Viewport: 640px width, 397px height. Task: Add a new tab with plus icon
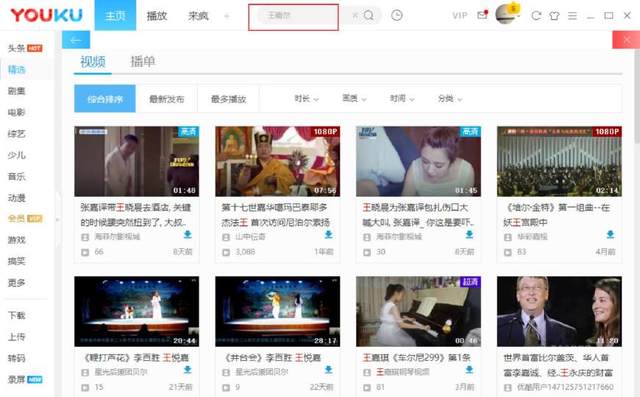point(227,16)
